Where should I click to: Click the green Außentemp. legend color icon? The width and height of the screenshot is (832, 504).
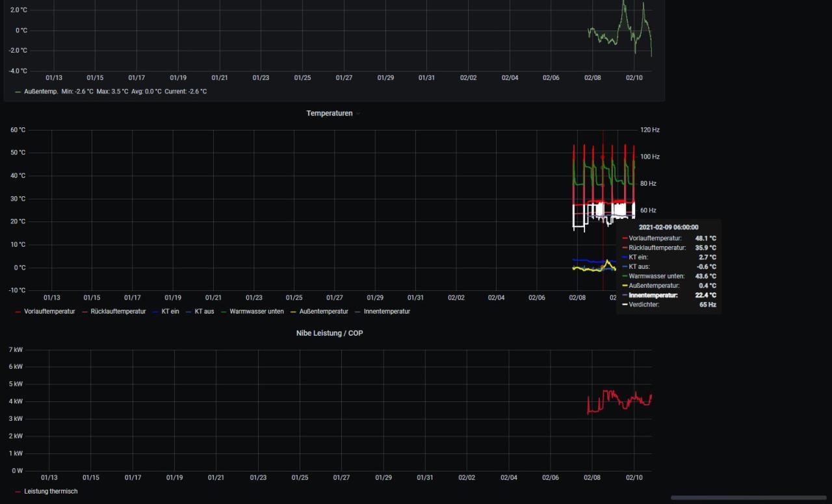[18, 92]
